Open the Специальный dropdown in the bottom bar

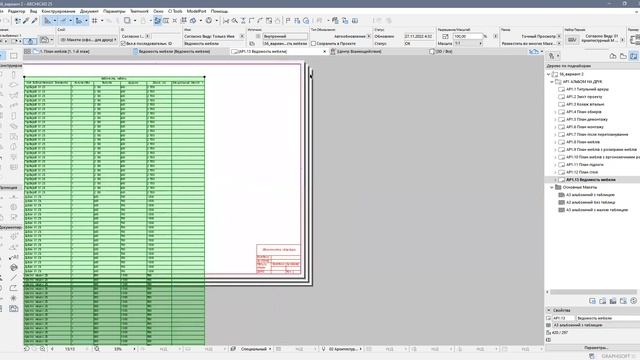(x=256, y=349)
